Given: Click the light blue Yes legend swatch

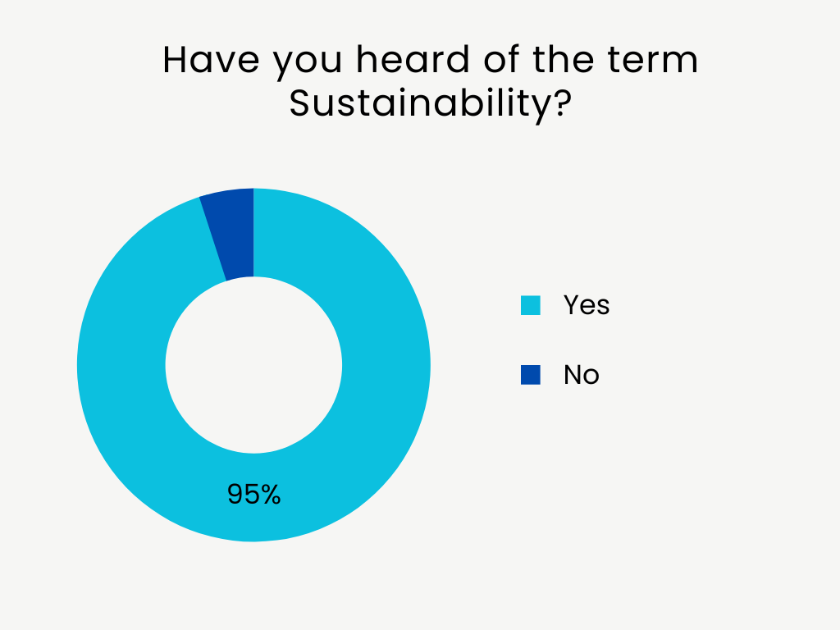Looking at the screenshot, I should point(531,305).
